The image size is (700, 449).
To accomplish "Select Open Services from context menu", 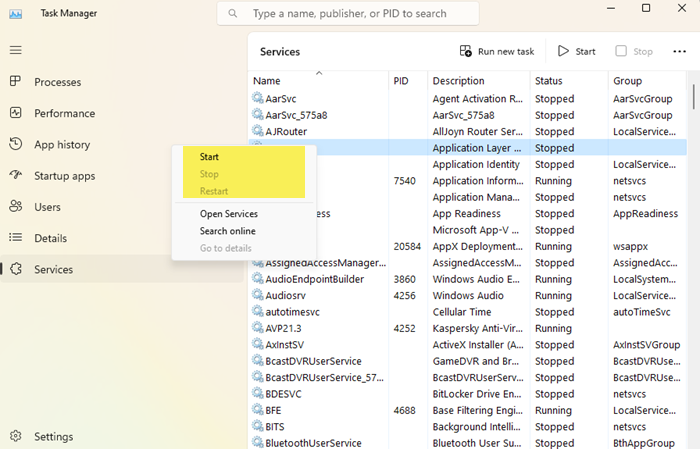I will pyautogui.click(x=228, y=214).
